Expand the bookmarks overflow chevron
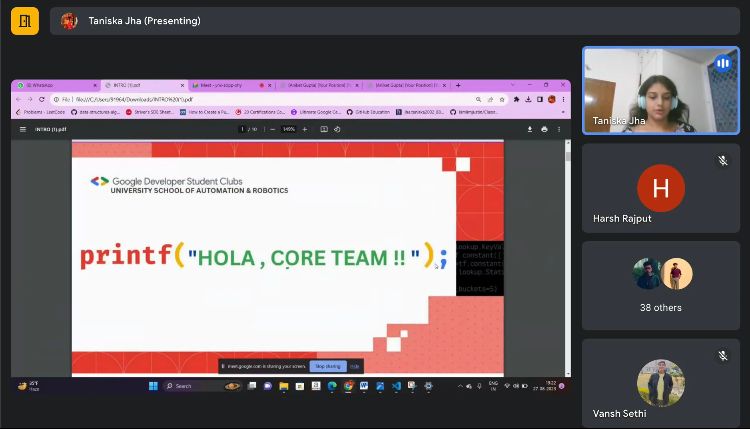 [563, 112]
